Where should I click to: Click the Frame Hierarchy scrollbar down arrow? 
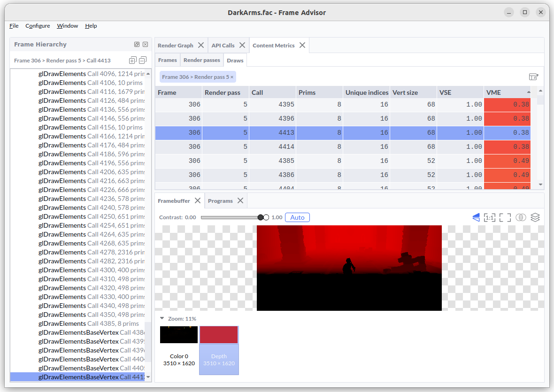click(x=148, y=377)
